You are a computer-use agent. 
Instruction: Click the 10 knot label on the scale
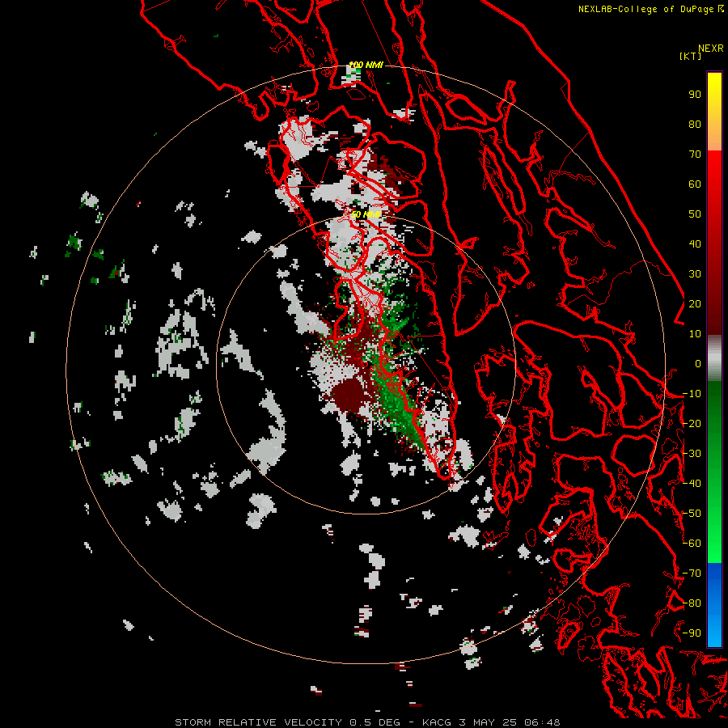695,334
